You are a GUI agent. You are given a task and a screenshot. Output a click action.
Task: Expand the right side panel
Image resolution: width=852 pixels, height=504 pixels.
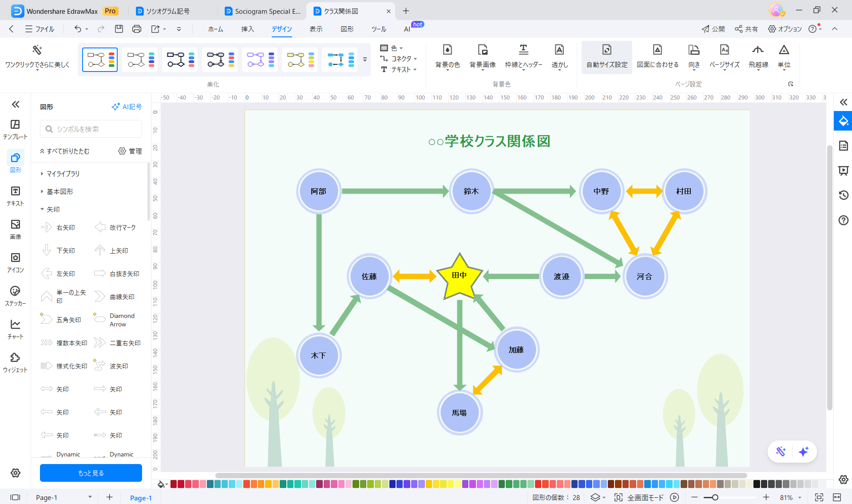tap(843, 102)
